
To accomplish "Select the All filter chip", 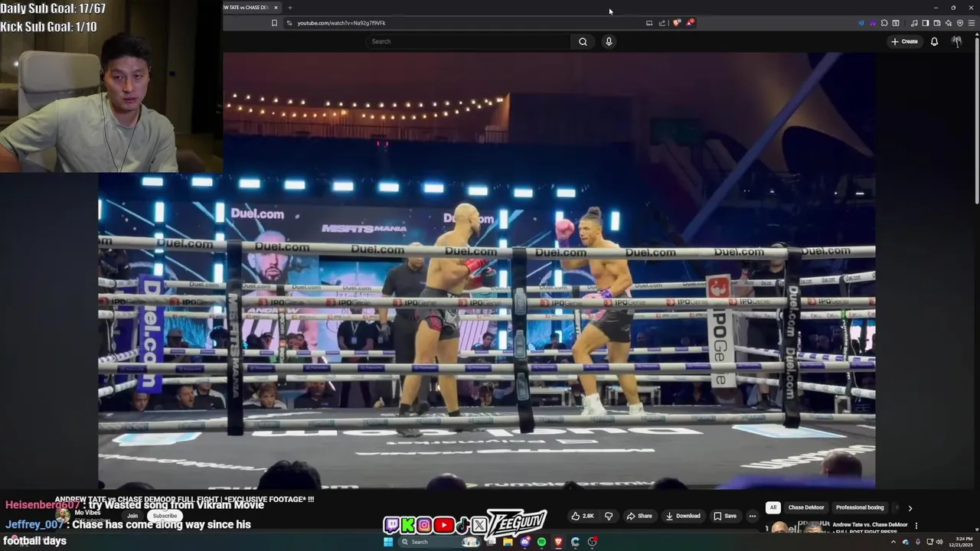I will point(773,507).
